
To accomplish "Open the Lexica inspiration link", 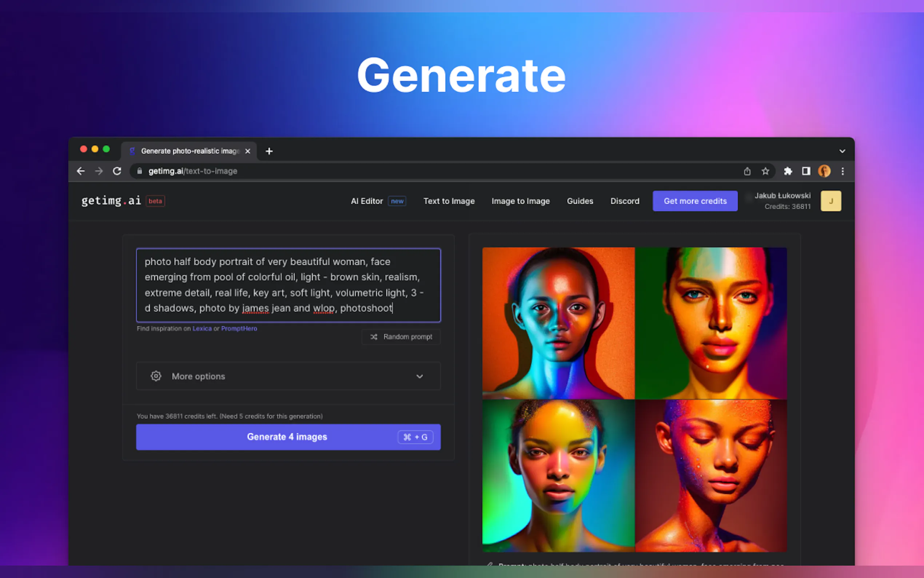I will click(202, 328).
